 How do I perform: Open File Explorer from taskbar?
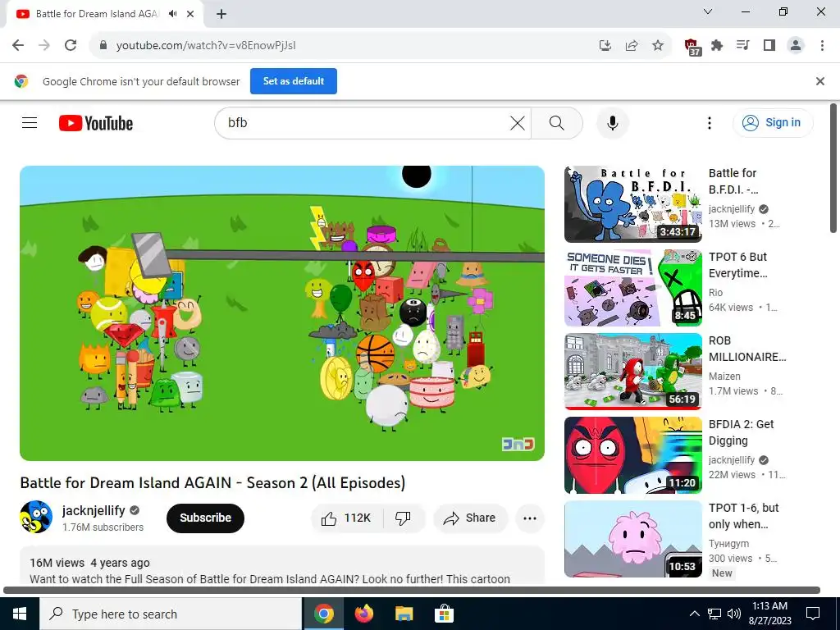404,614
